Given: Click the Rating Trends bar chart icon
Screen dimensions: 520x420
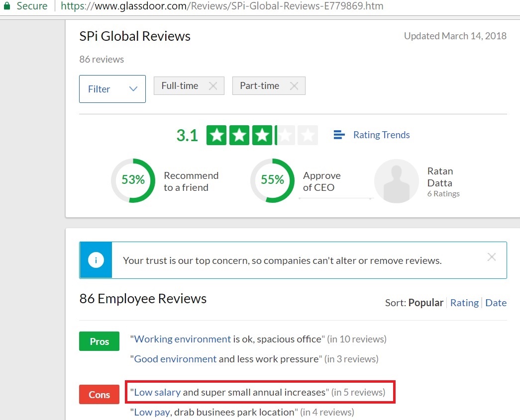Looking at the screenshot, I should point(339,135).
